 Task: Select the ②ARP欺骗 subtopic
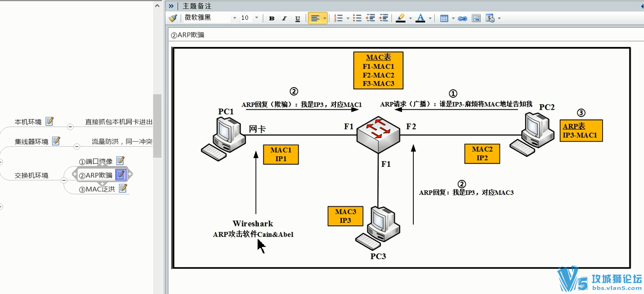click(x=96, y=175)
